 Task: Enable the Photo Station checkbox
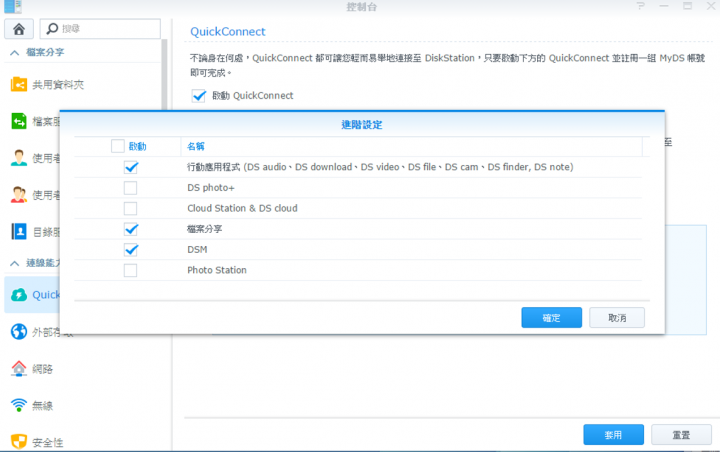130,271
